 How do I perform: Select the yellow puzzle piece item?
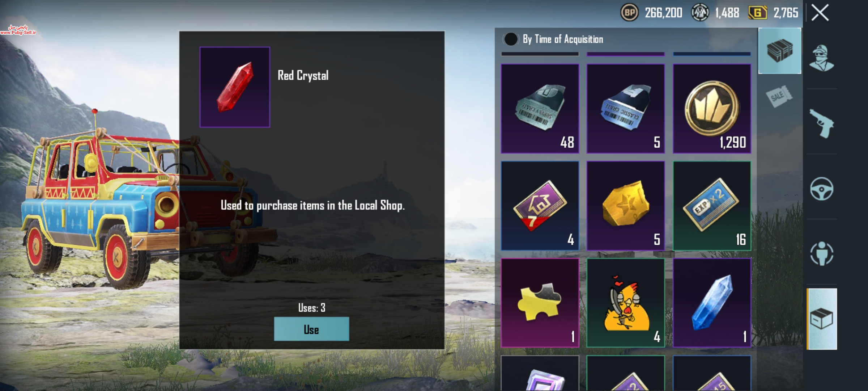[x=540, y=303]
